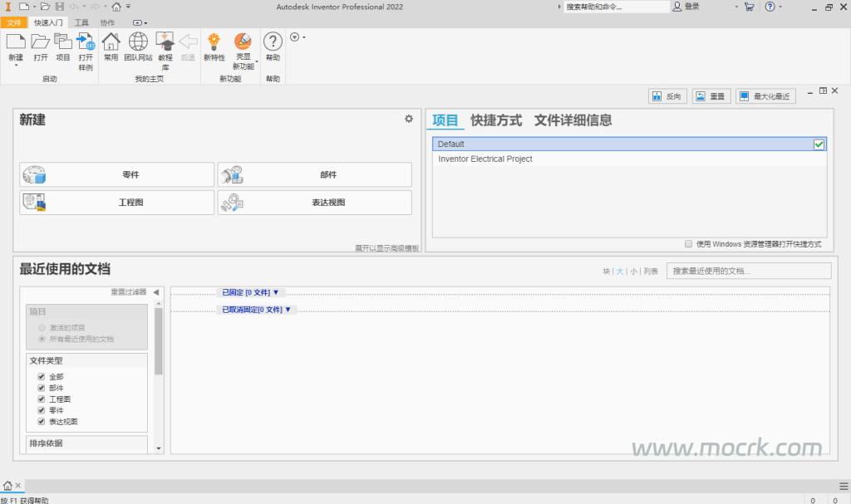Click the 新特性 (What's New) lightbulb icon

[x=214, y=42]
